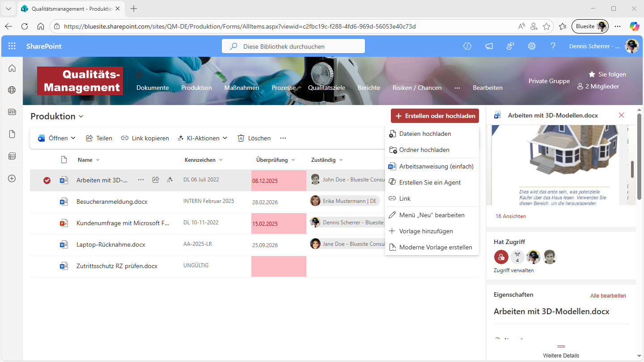Click the settings gear in SharePoint header
The height and width of the screenshot is (362, 644).
[x=532, y=46]
